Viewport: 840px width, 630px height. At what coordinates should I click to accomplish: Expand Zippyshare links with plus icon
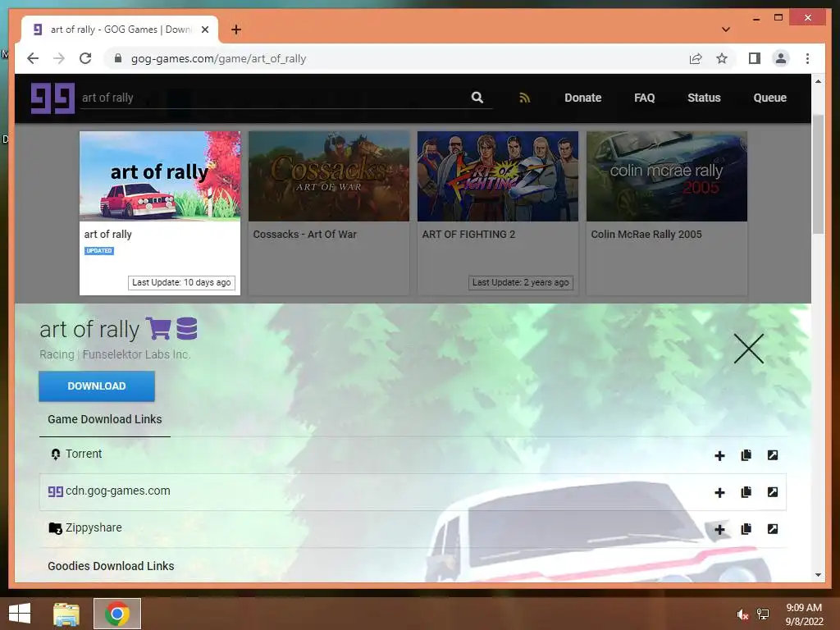coord(719,530)
